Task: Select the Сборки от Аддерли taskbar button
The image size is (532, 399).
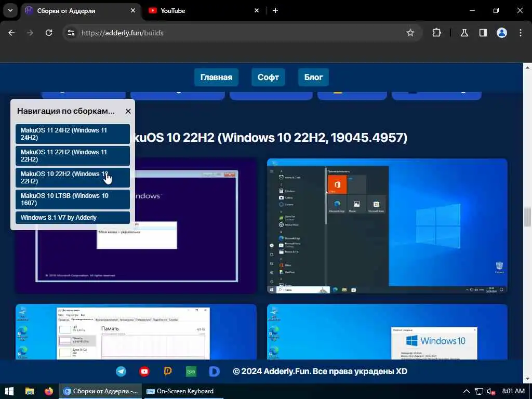Action: [101, 391]
